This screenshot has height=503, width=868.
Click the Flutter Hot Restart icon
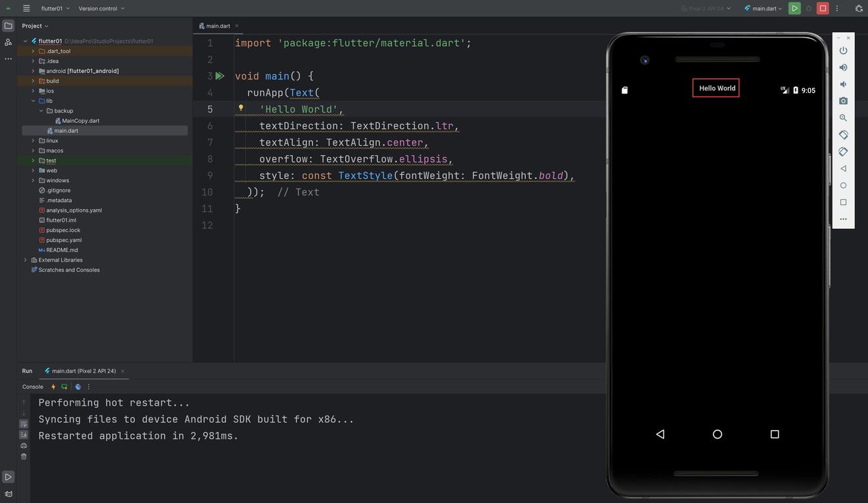click(x=64, y=387)
